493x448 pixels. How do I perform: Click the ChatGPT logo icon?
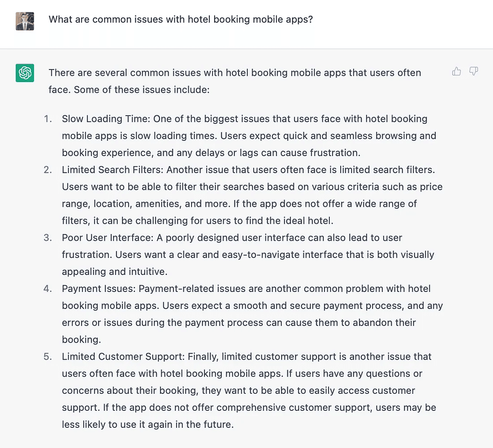pos(25,73)
